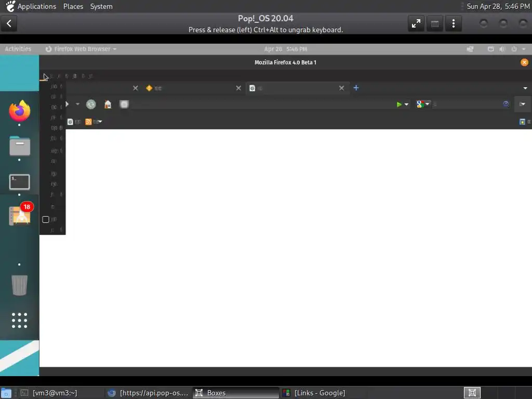Image resolution: width=532 pixels, height=399 pixels.
Task: Toggle the checkbox item in the open menu
Action: click(46, 220)
